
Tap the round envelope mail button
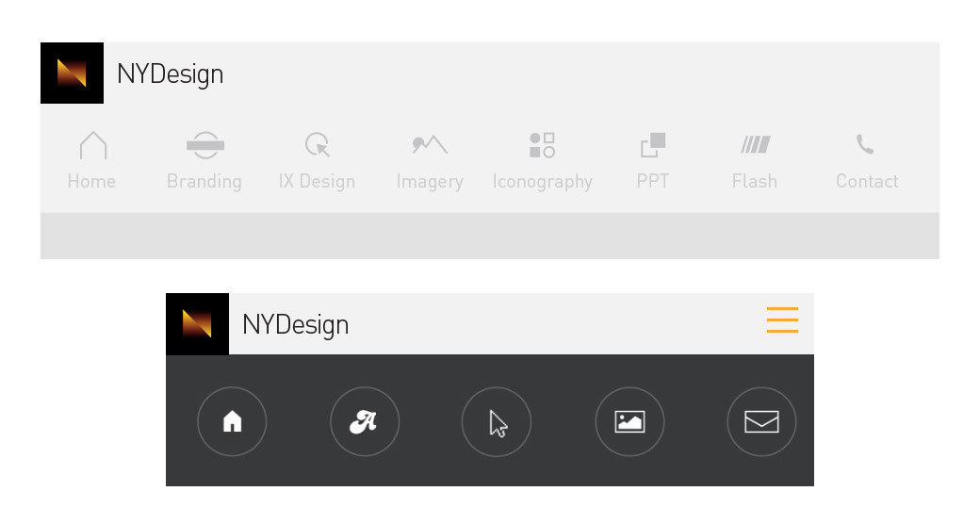click(761, 421)
